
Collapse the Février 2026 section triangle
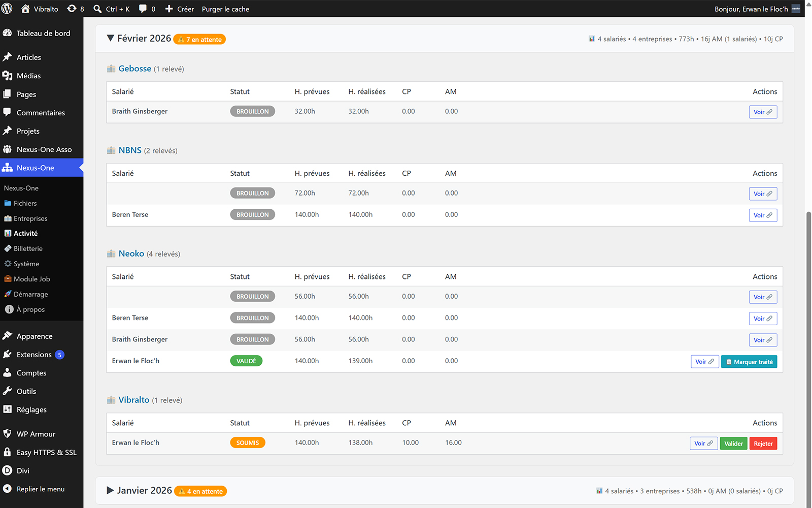coord(110,38)
